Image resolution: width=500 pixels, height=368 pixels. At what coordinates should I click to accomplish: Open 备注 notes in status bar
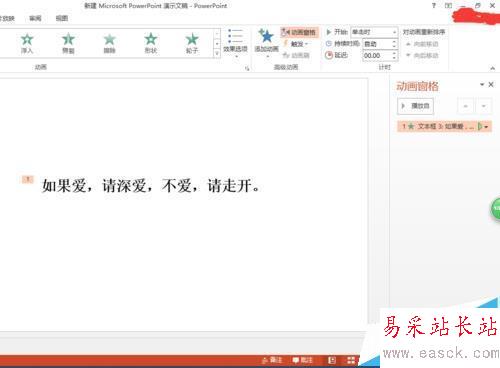point(272,360)
